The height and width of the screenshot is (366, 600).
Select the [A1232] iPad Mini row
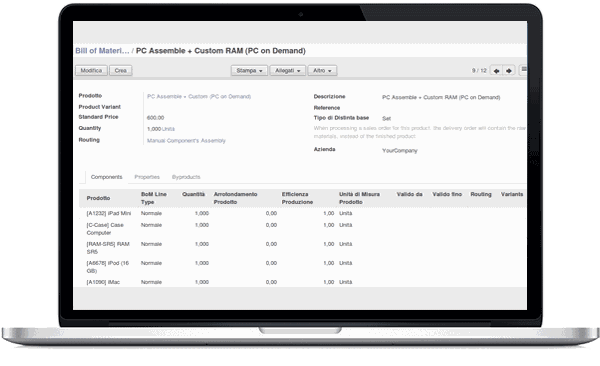coord(302,213)
